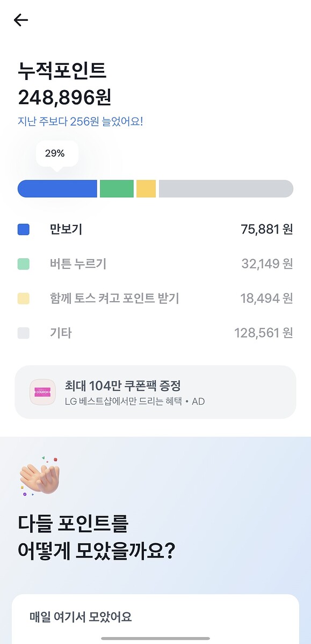Tap the blue segment of the points bar
This screenshot has width=311, height=644.
click(57, 189)
